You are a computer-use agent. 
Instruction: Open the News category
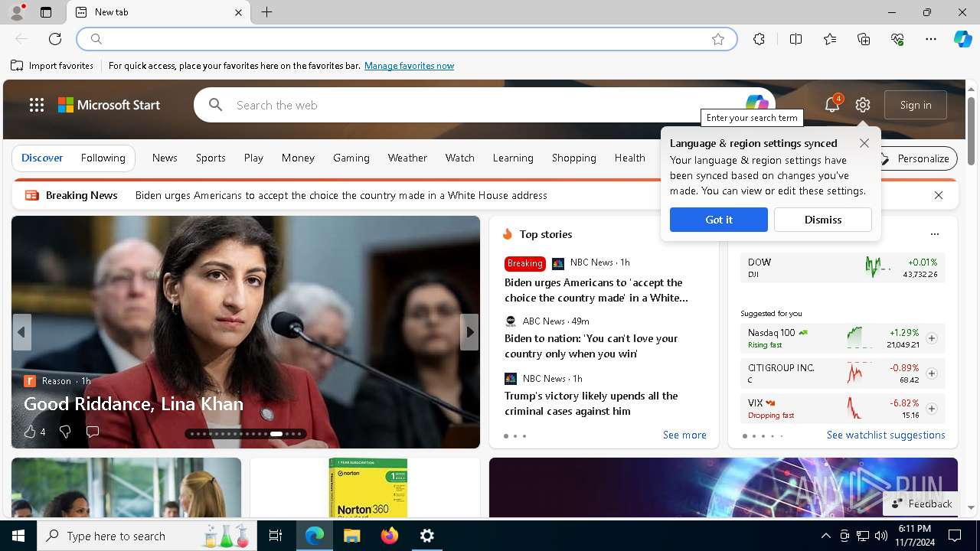point(165,158)
